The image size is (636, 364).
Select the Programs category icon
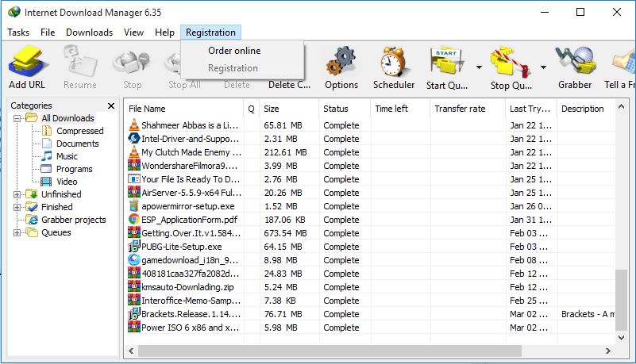[47, 169]
